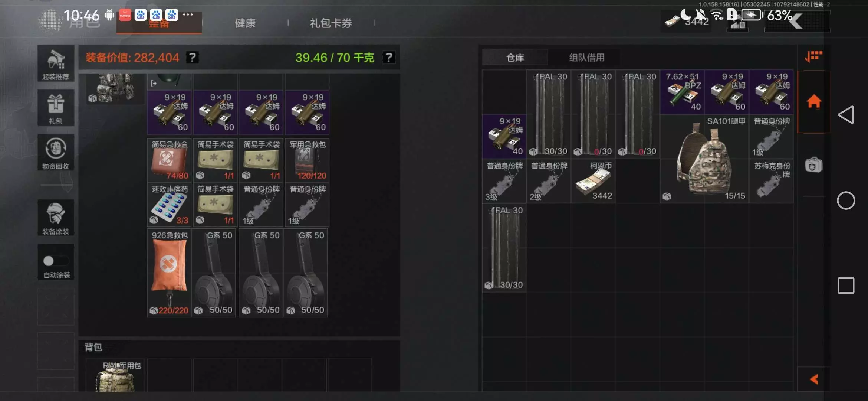Toggle the 自动涂装 auto-skin switch

(x=56, y=261)
